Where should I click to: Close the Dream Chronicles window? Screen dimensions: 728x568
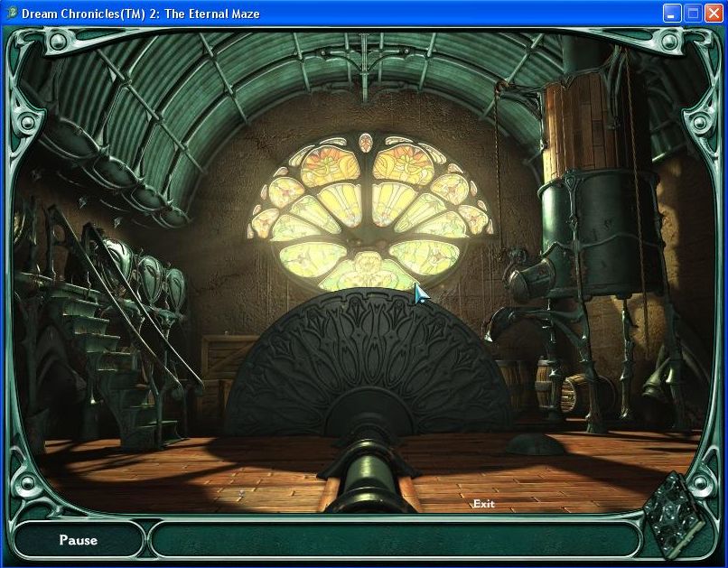coord(714,14)
